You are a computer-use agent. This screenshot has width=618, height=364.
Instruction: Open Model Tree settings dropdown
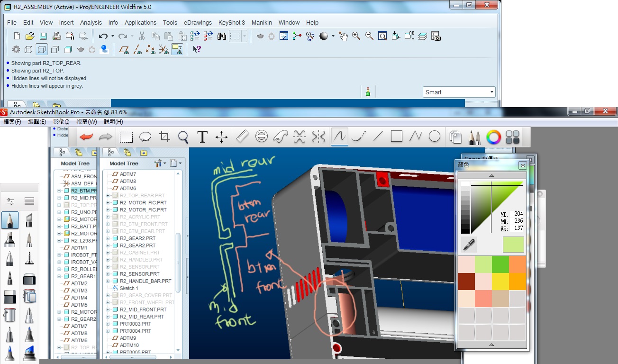(161, 163)
